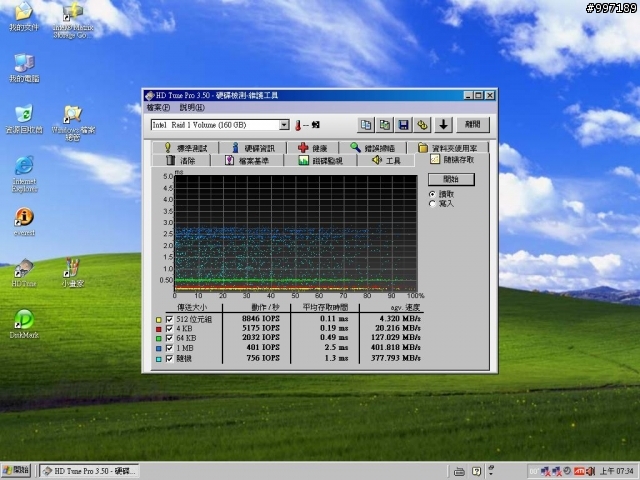The width and height of the screenshot is (640, 480).
Task: Select the 我的電腦 desktop icon
Action: tap(24, 68)
